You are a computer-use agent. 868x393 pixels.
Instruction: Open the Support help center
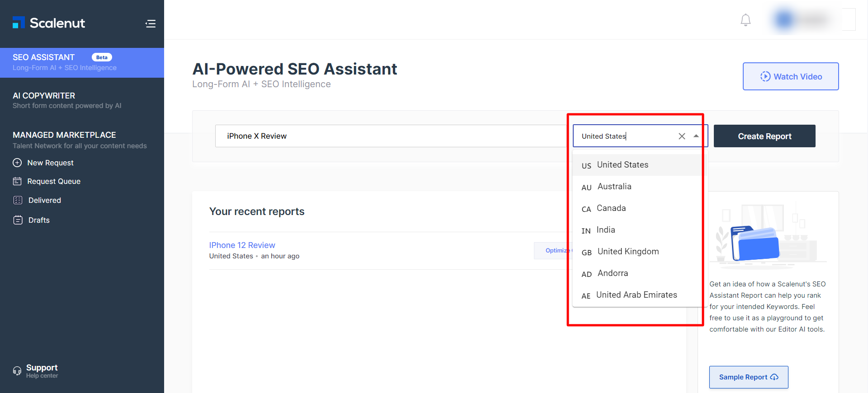pos(42,371)
